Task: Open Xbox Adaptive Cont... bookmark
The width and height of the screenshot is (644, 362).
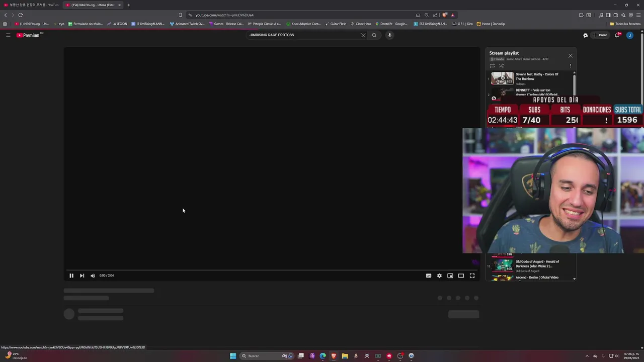Action: tap(303, 24)
